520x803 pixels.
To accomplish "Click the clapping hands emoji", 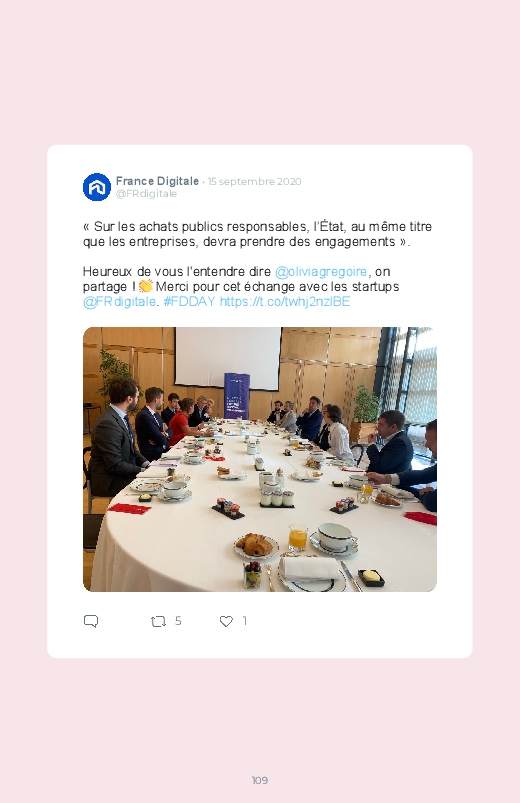I will point(146,286).
